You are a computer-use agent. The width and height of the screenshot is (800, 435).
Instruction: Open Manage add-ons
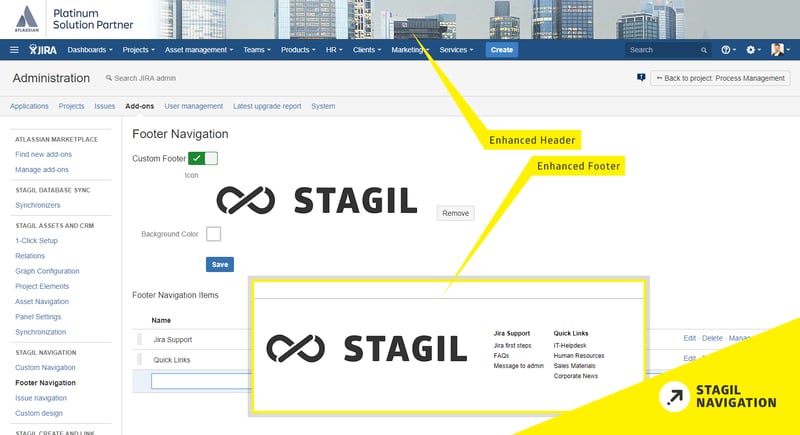[x=42, y=169]
